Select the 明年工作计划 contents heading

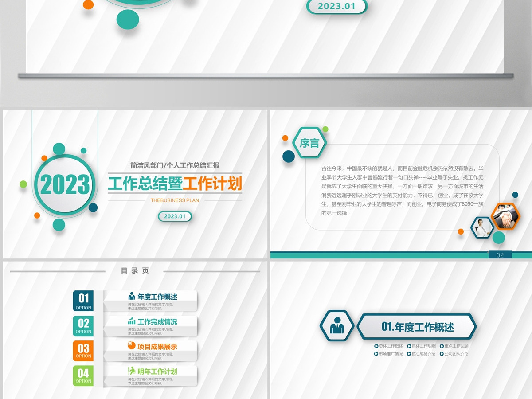tap(157, 371)
